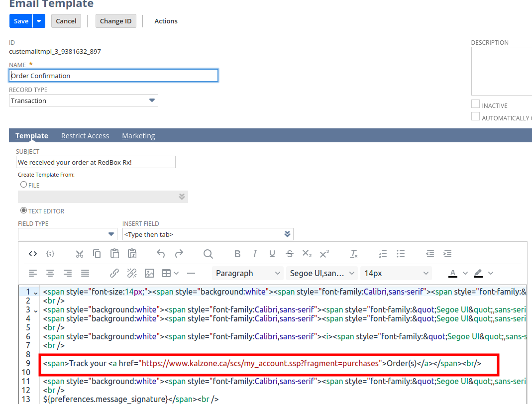
Task: Expand the Paragraph format dropdown
Action: click(248, 273)
